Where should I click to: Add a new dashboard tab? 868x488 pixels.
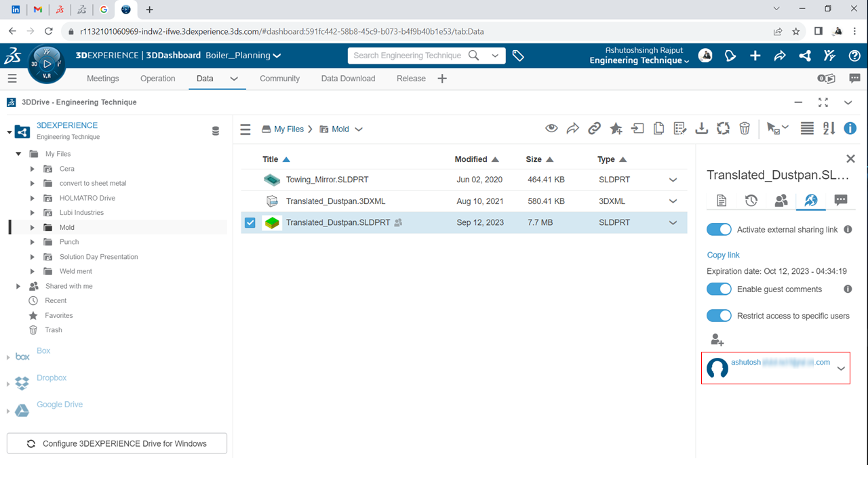tap(442, 79)
